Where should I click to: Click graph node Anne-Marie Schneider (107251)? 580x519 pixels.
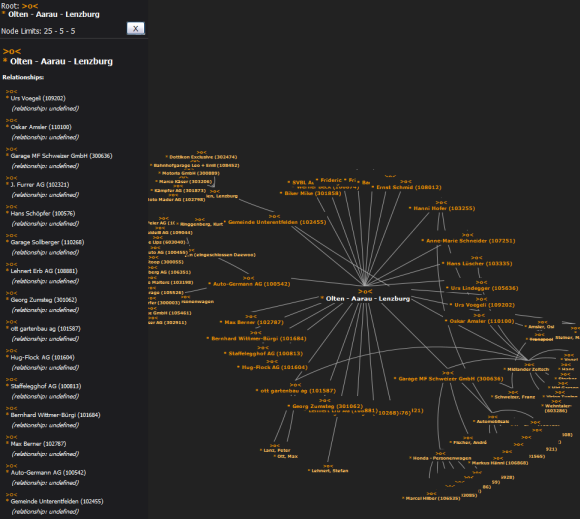click(x=471, y=241)
